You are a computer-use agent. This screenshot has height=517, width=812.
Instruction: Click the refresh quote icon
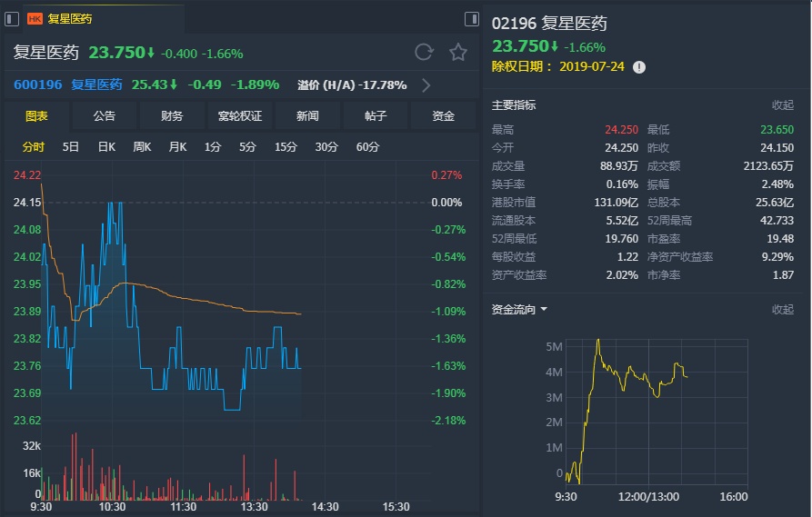click(x=424, y=52)
